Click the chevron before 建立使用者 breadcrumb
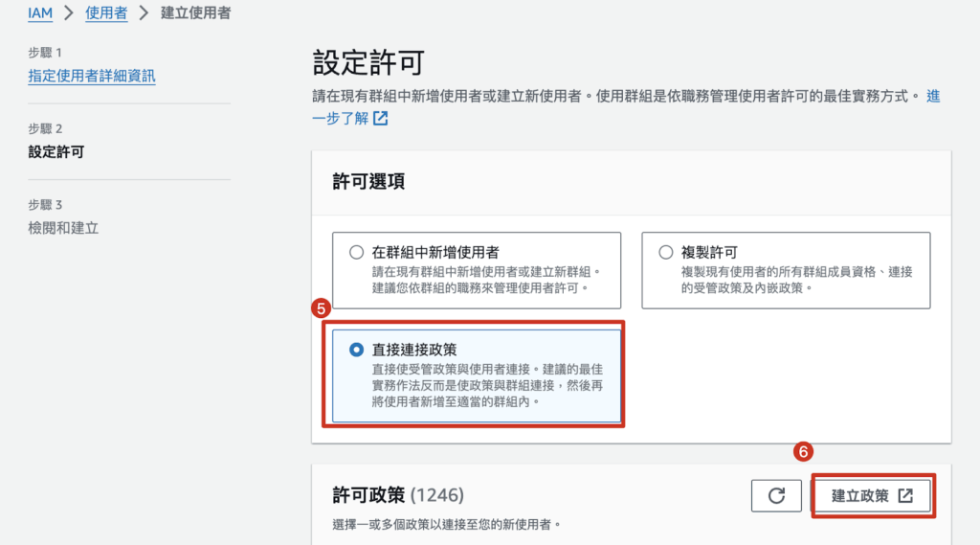This screenshot has height=545, width=980. (x=145, y=13)
